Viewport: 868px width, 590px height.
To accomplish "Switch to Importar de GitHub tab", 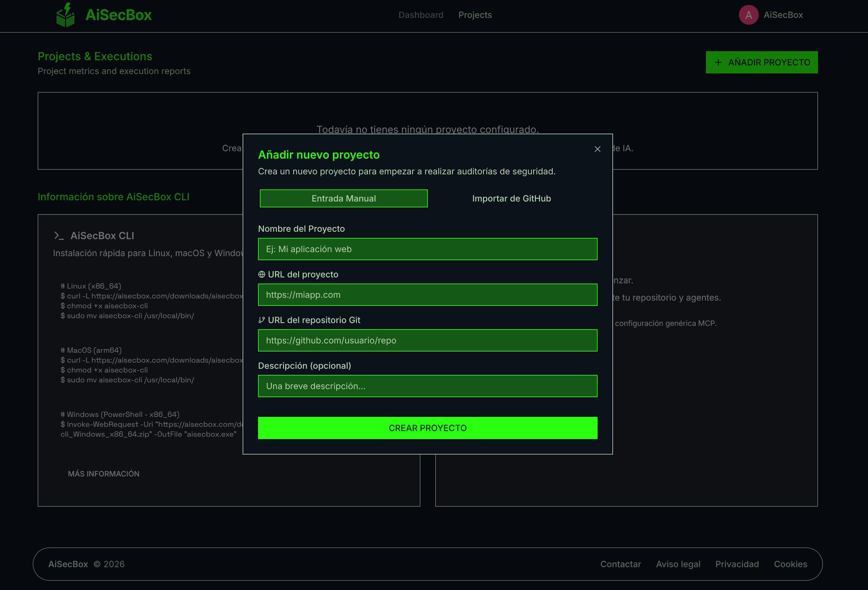I will 511,198.
